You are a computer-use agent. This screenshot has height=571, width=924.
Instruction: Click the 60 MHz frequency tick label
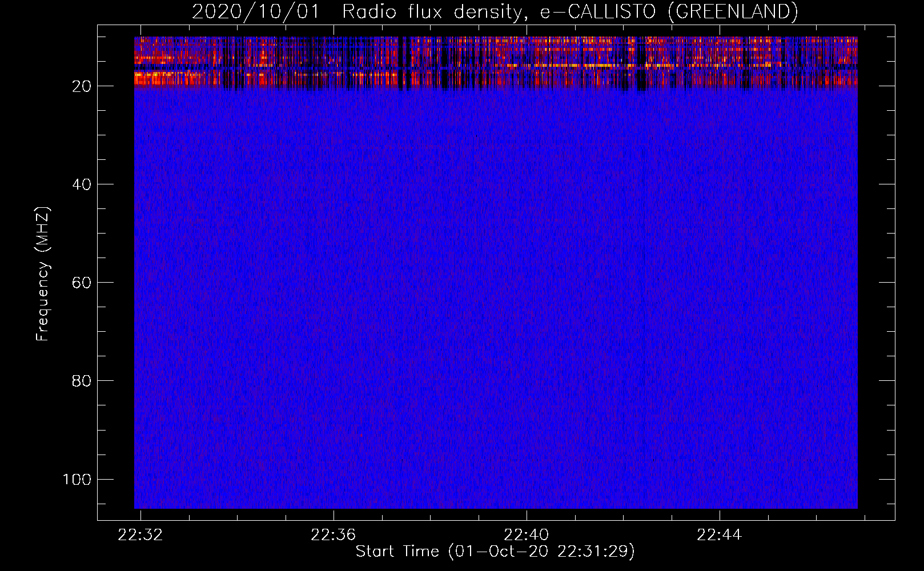tap(82, 283)
